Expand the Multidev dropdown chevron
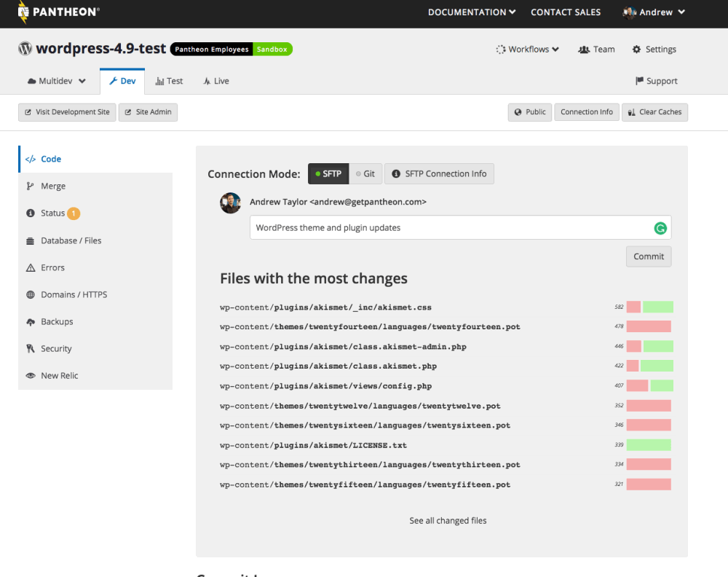The width and height of the screenshot is (728, 577). pyautogui.click(x=82, y=82)
